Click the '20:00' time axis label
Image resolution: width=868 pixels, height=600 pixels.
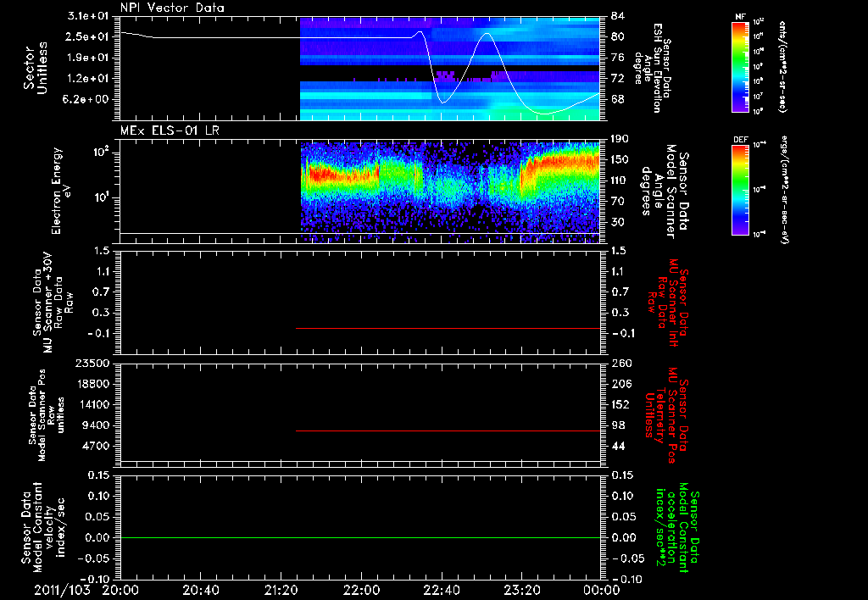coord(120,590)
